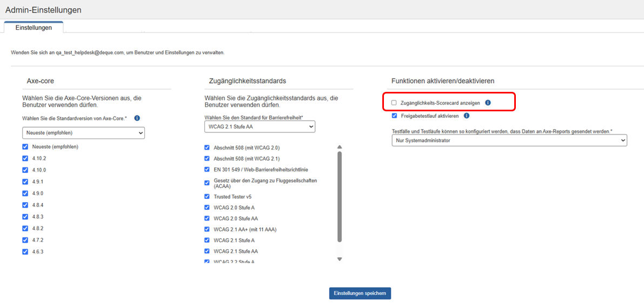Viewport: 644px width, 308px height.
Task: Click info icon beside Zugänglichkeits-Scorecard anzeigen
Action: pos(488,103)
